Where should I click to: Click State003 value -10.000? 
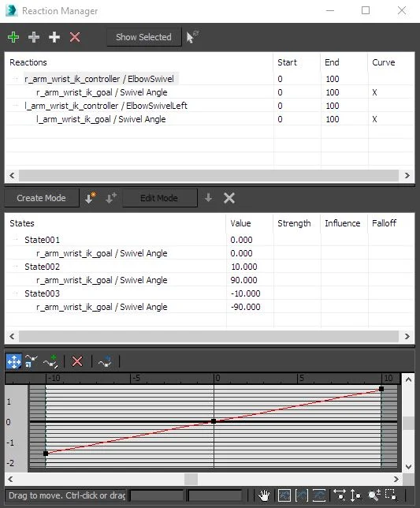coord(246,293)
